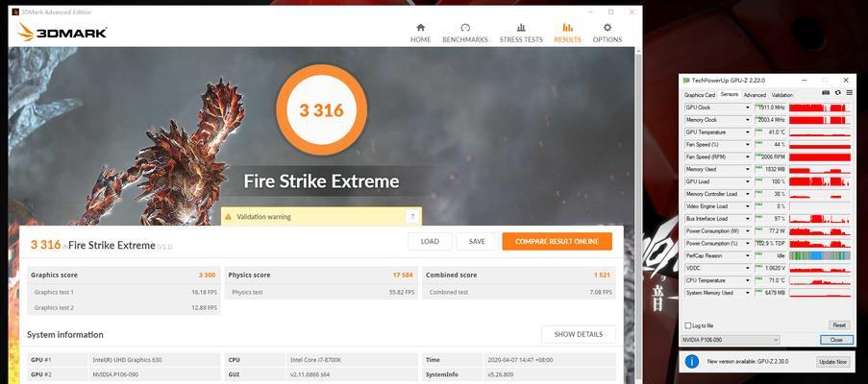Open the Memory Controller Load dropdown
This screenshot has width=868, height=384.
click(747, 194)
